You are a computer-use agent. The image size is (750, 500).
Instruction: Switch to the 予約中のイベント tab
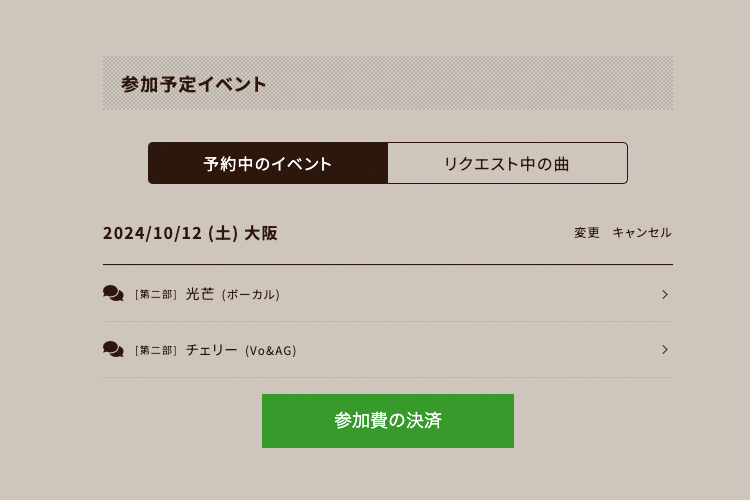[x=268, y=163]
